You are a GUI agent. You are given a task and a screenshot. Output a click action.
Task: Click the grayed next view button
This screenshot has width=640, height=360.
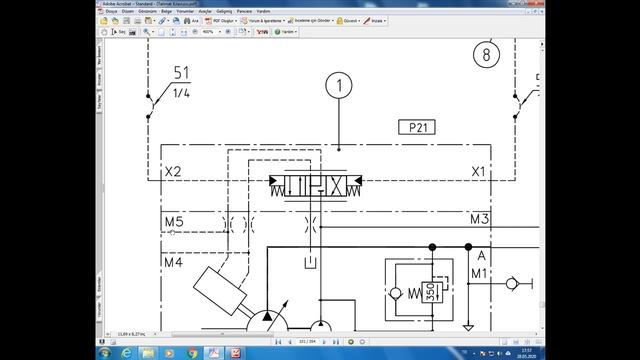pyautogui.click(x=362, y=342)
